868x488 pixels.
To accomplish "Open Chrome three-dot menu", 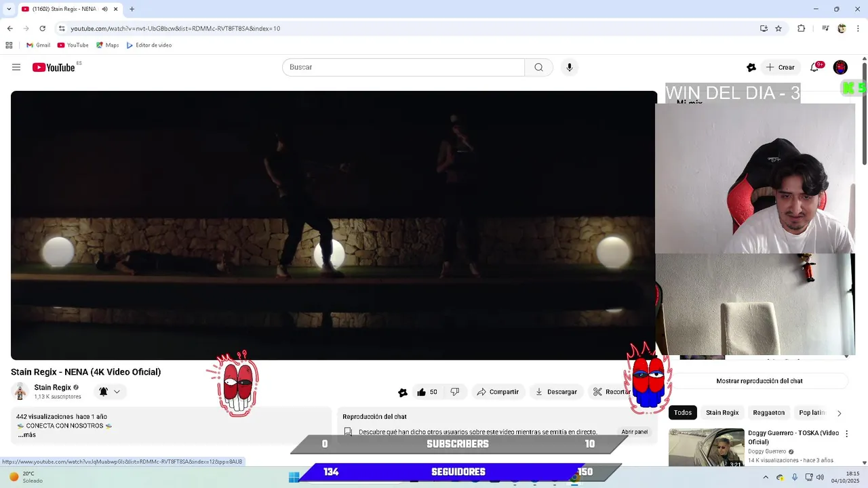I will [859, 28].
